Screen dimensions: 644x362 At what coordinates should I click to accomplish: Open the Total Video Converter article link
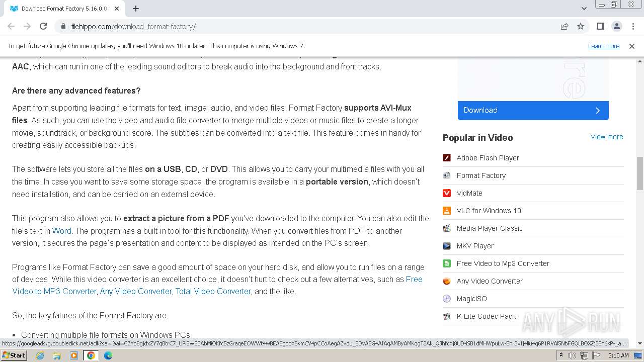pos(213,291)
